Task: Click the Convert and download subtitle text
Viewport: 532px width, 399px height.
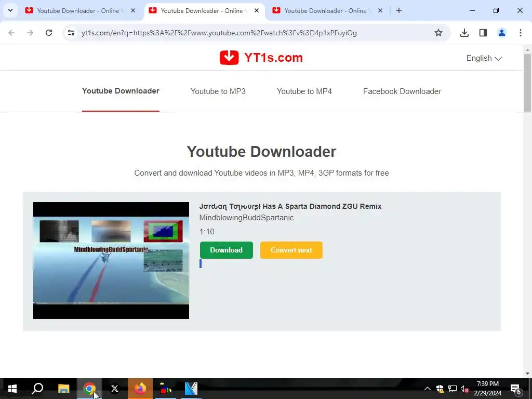Action: (x=262, y=173)
